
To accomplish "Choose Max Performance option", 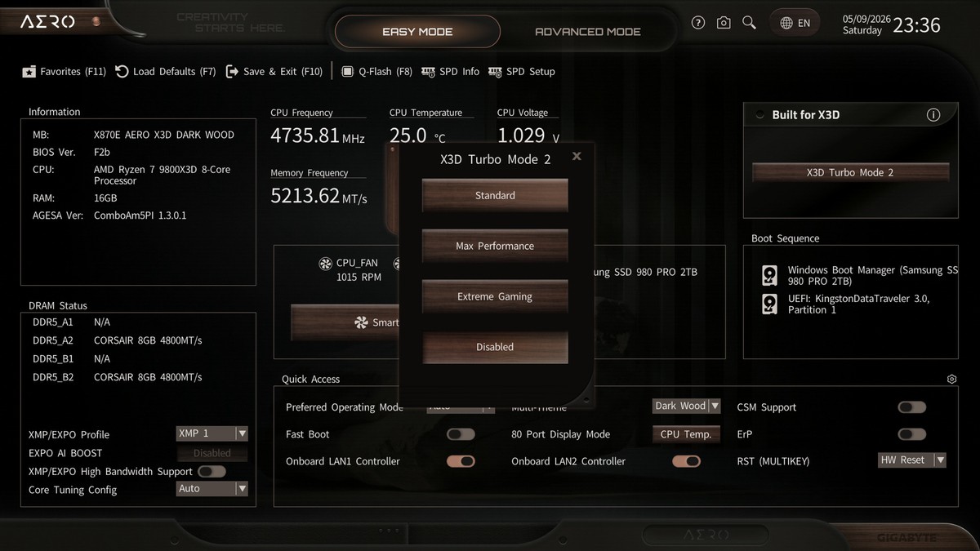I will pyautogui.click(x=495, y=246).
